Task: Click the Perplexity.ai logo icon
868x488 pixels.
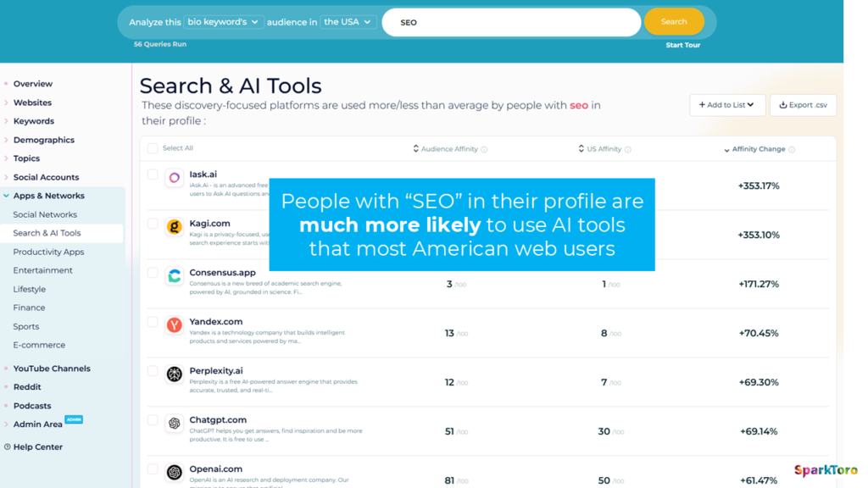Action: coord(173,375)
